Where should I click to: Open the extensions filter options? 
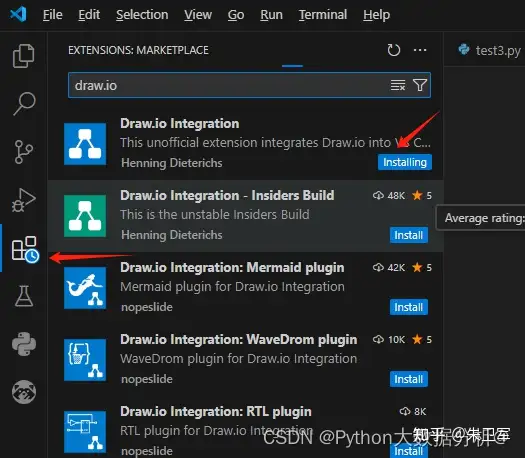(420, 85)
